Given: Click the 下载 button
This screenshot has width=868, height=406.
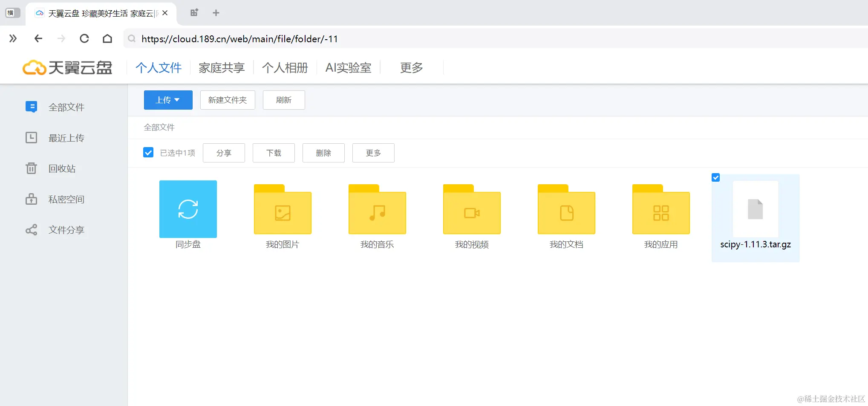Looking at the screenshot, I should point(274,153).
